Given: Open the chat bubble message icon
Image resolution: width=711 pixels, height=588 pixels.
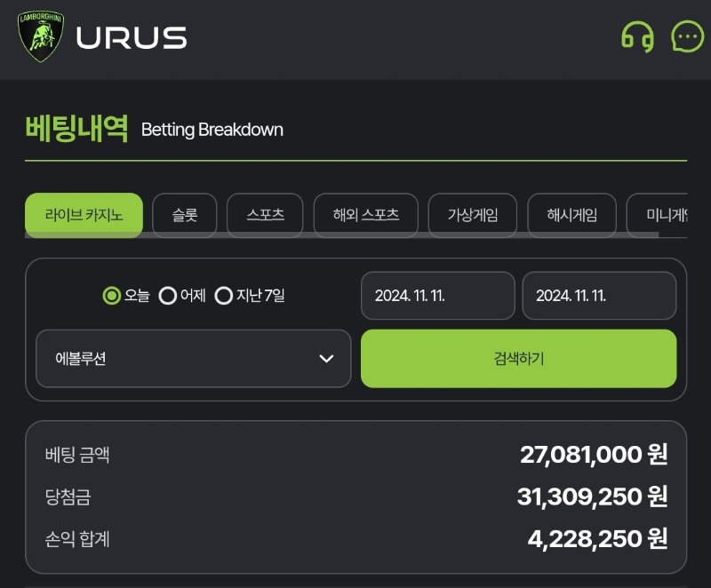Looking at the screenshot, I should (687, 36).
